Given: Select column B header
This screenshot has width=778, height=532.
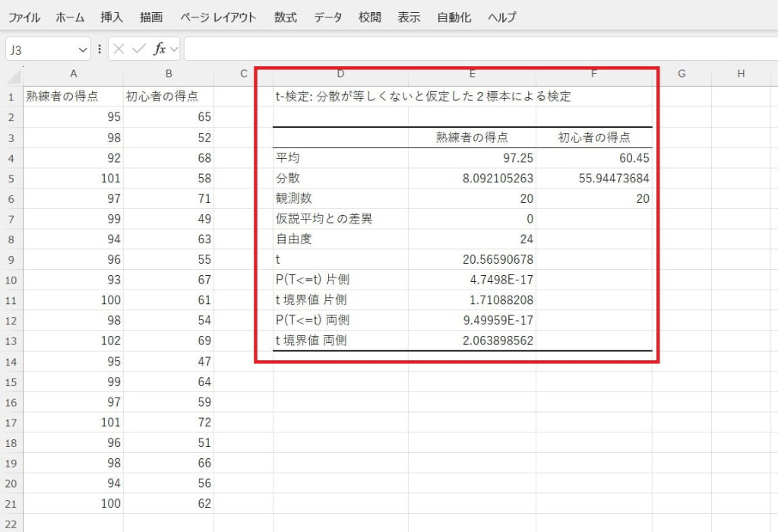Looking at the screenshot, I should click(169, 74).
